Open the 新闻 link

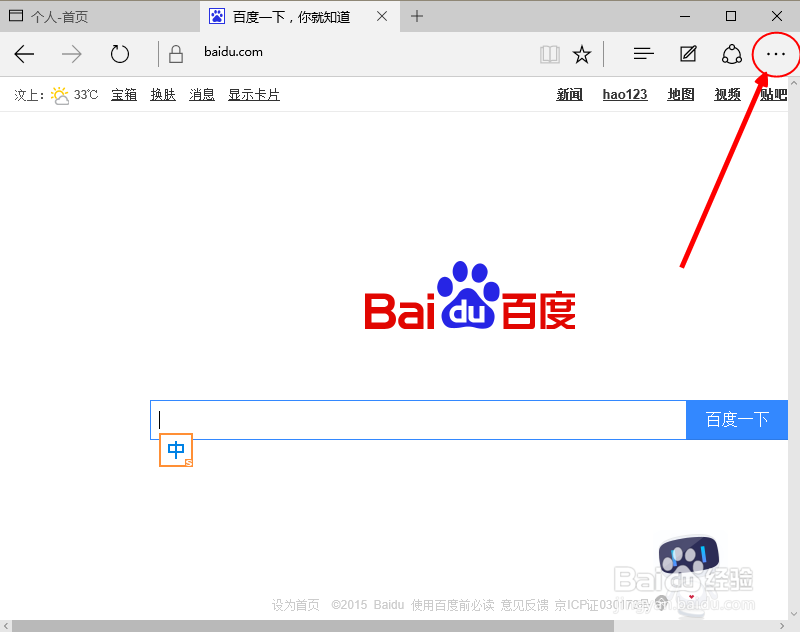click(569, 95)
